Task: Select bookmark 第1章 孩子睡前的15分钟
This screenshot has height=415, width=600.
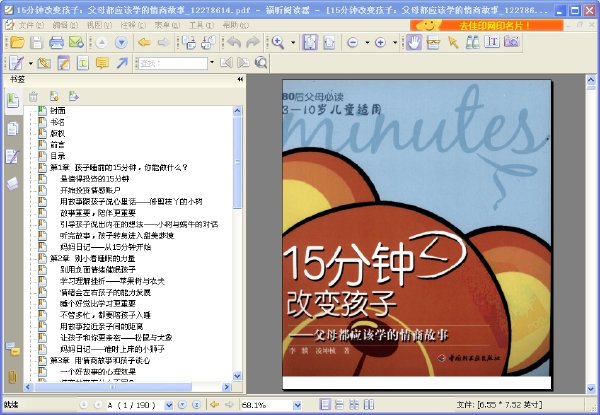Action: pyautogui.click(x=119, y=167)
